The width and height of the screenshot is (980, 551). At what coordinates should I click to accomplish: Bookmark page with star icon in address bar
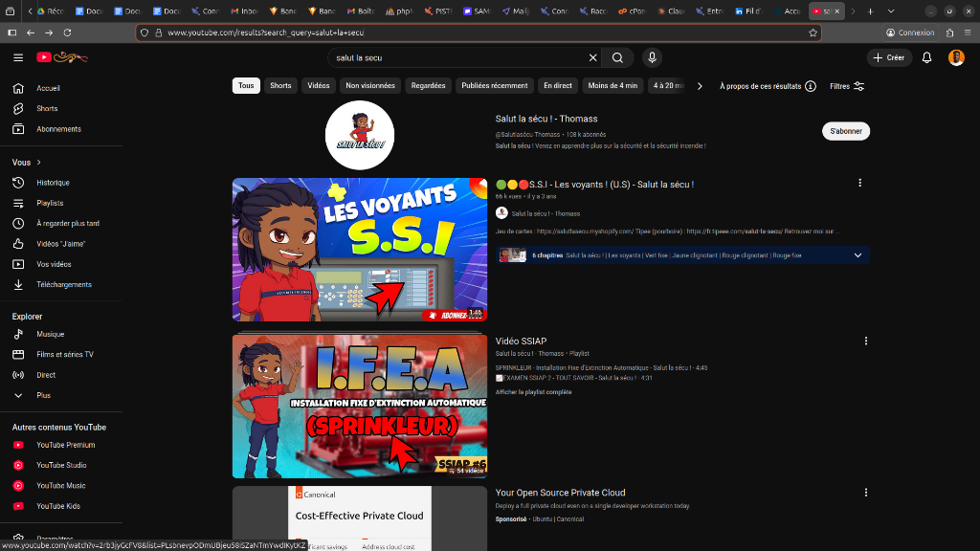pos(813,33)
